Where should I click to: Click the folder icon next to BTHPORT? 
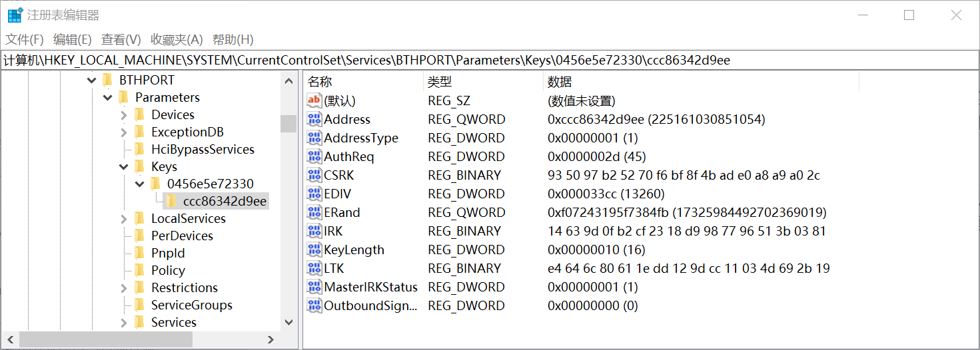click(x=108, y=80)
